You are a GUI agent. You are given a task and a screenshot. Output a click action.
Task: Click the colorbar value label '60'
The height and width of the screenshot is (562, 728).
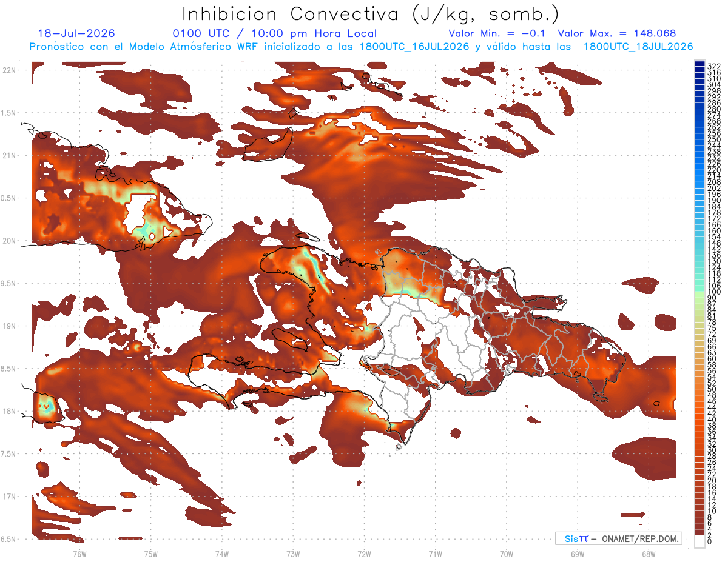tap(712, 358)
